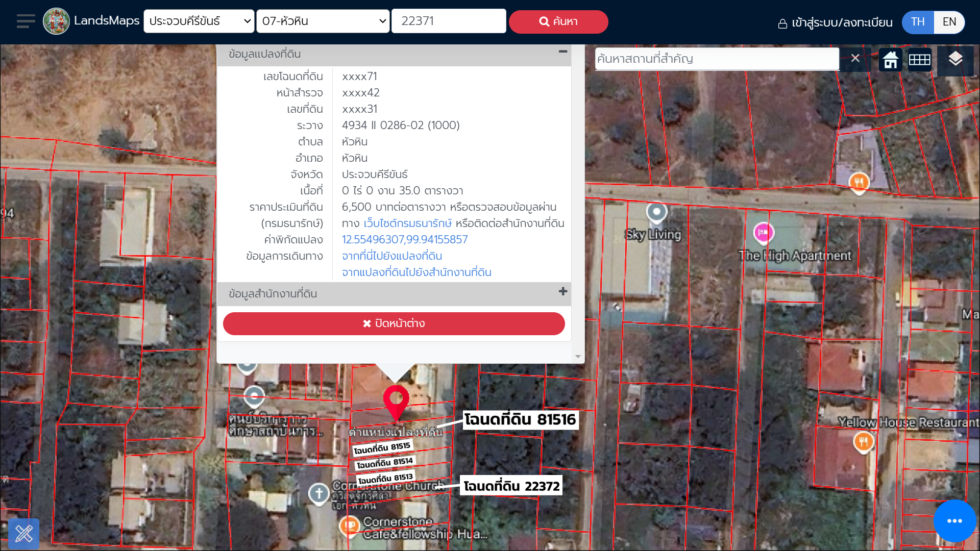This screenshot has width=980, height=551.
Task: Click the measure tool icon
Action: click(x=23, y=534)
